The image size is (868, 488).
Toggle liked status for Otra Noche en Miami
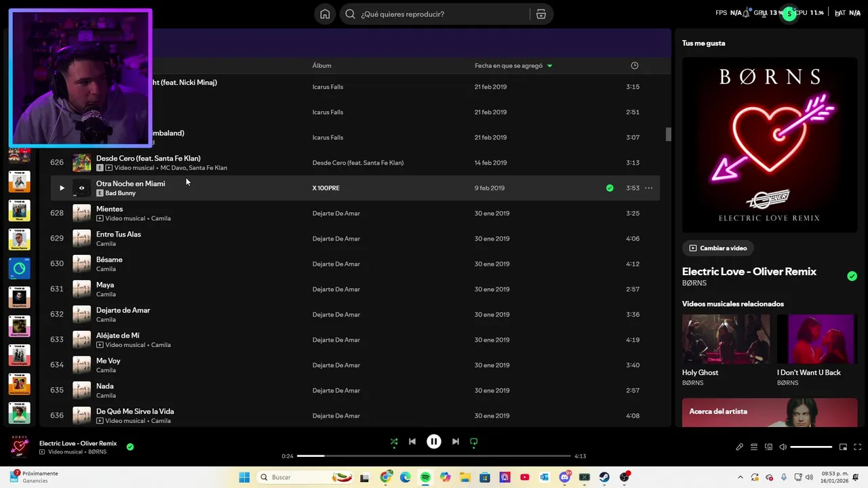(610, 188)
